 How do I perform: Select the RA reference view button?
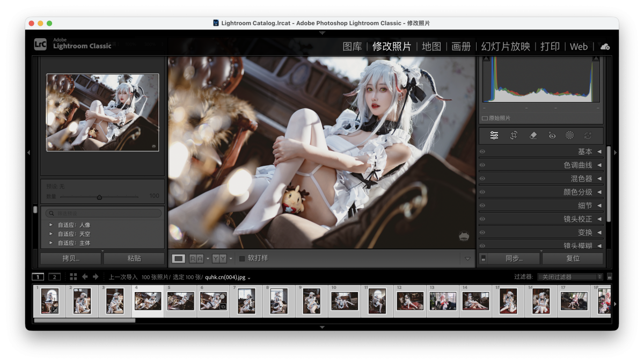pos(196,259)
